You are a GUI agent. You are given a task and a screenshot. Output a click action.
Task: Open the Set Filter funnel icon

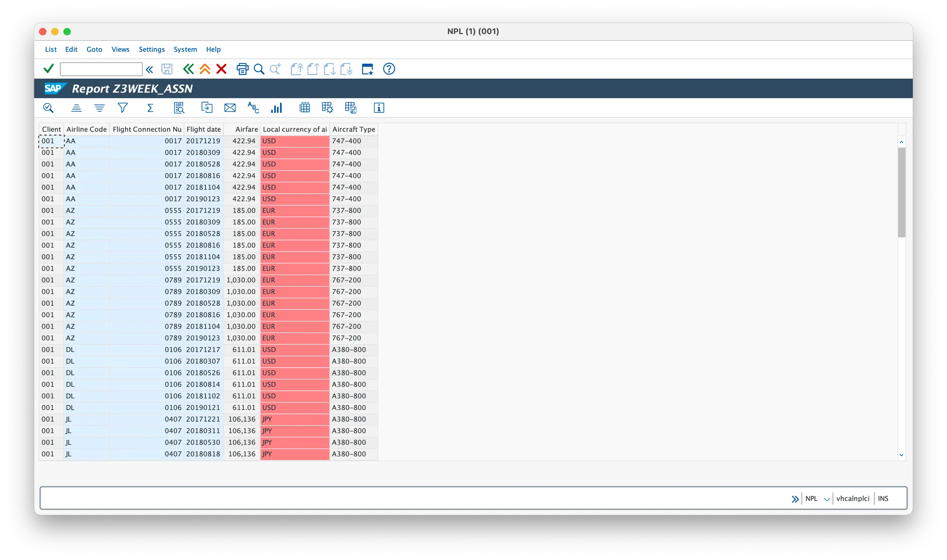coord(123,108)
